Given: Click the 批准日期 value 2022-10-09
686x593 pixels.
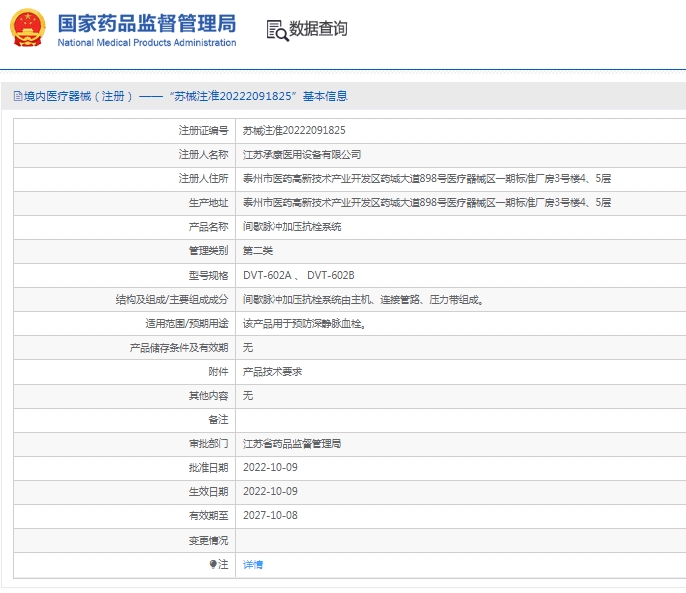Looking at the screenshot, I should (270, 467).
